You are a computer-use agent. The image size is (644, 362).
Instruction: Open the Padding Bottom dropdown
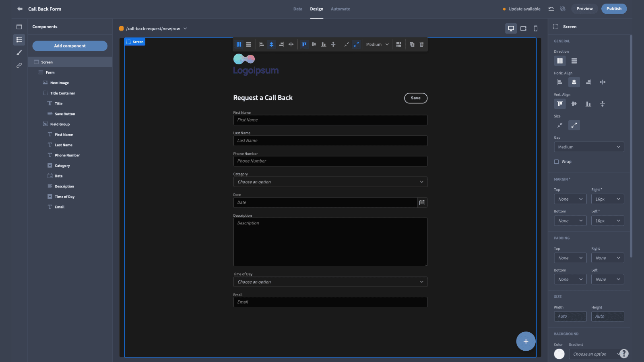tap(570, 279)
